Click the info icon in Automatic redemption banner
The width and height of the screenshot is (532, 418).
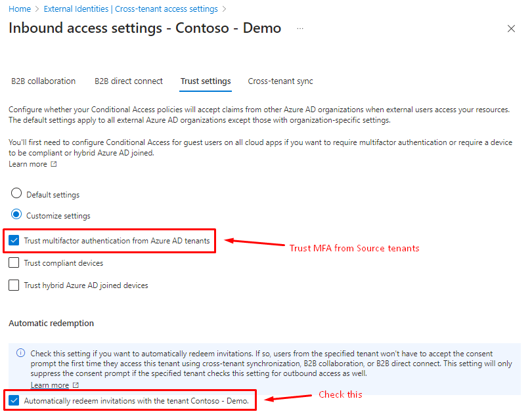click(x=22, y=354)
